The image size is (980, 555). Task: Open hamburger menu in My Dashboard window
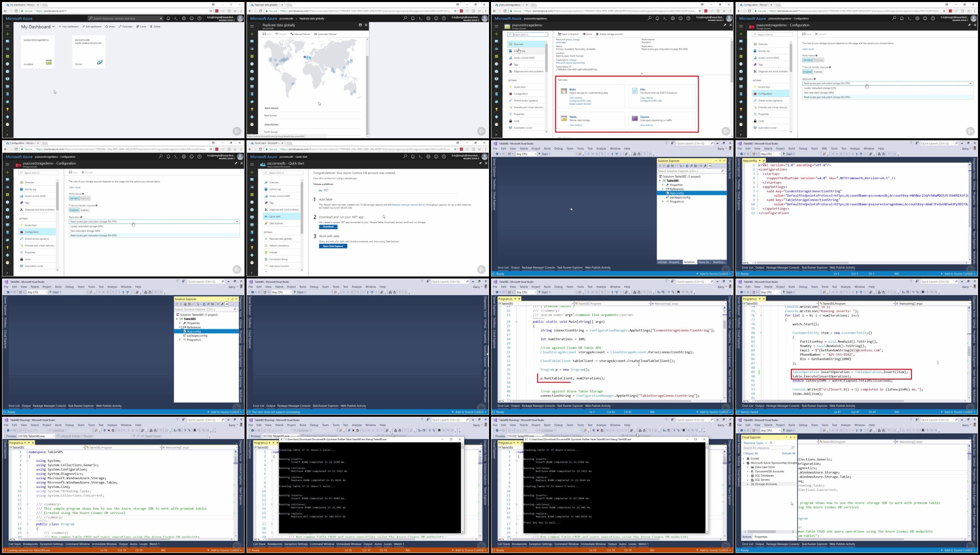click(x=7, y=26)
